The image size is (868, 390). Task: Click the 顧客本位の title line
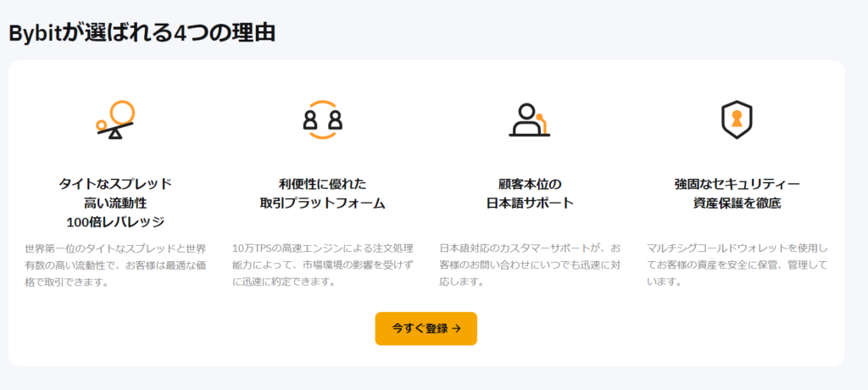[530, 183]
